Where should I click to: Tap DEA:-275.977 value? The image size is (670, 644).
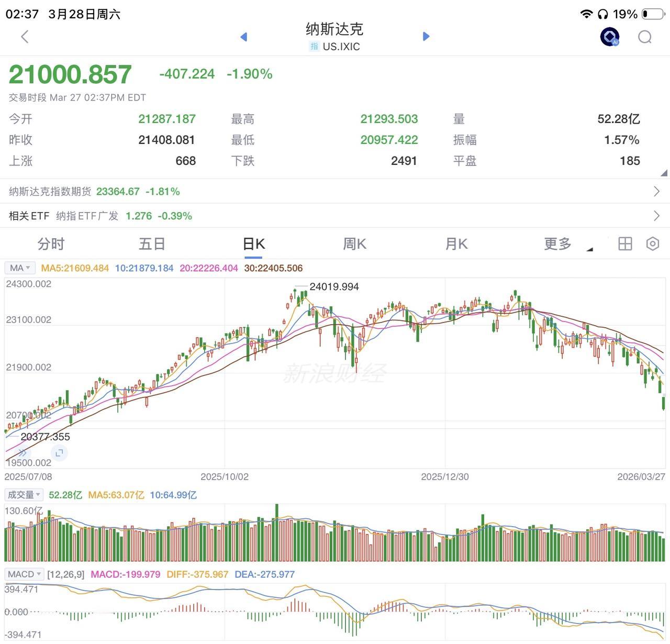click(264, 574)
